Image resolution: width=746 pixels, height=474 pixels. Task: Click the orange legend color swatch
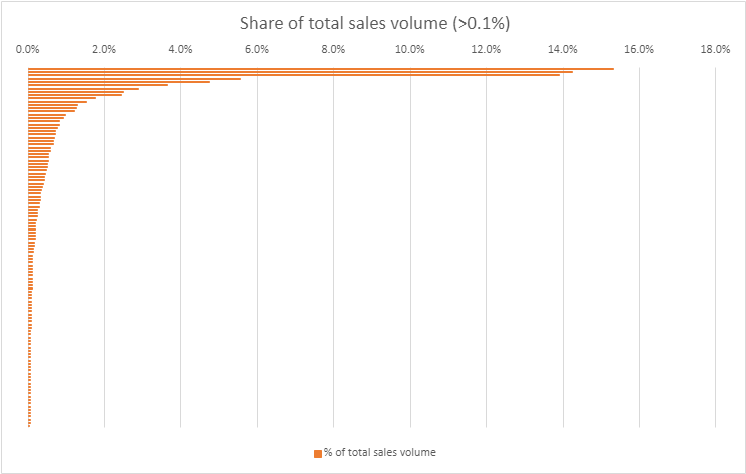pyautogui.click(x=318, y=453)
